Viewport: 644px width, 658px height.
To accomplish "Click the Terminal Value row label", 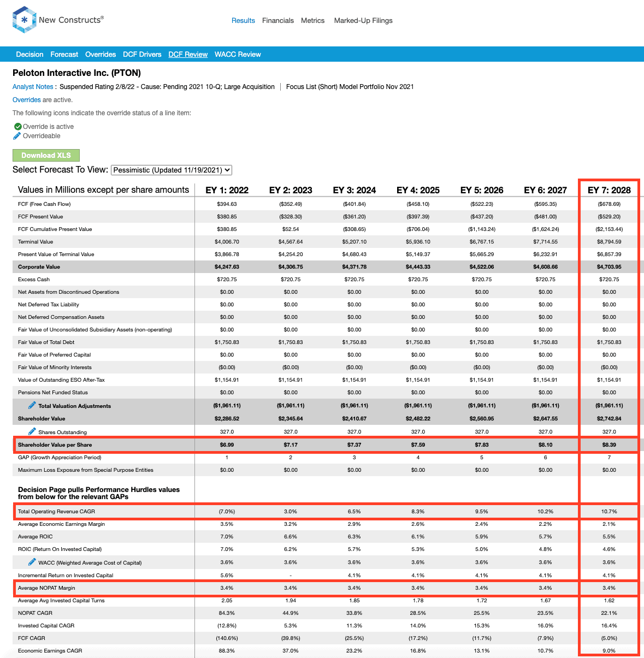I will click(36, 242).
